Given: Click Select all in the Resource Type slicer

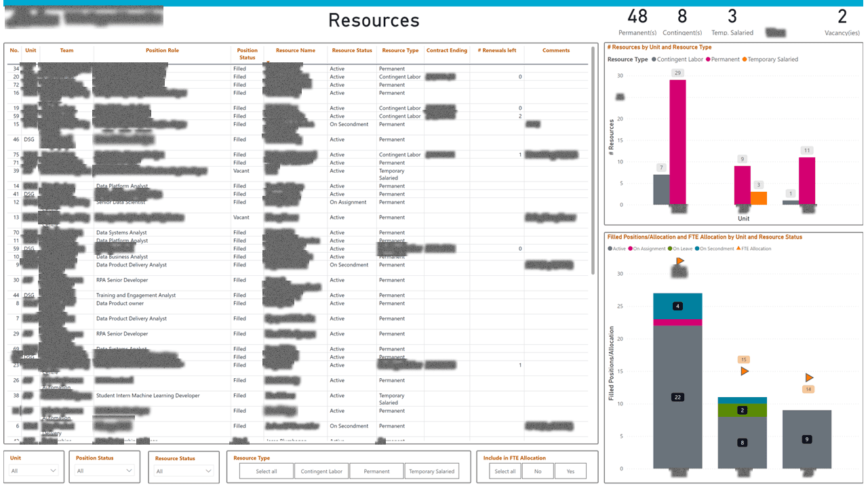Looking at the screenshot, I should (266, 470).
